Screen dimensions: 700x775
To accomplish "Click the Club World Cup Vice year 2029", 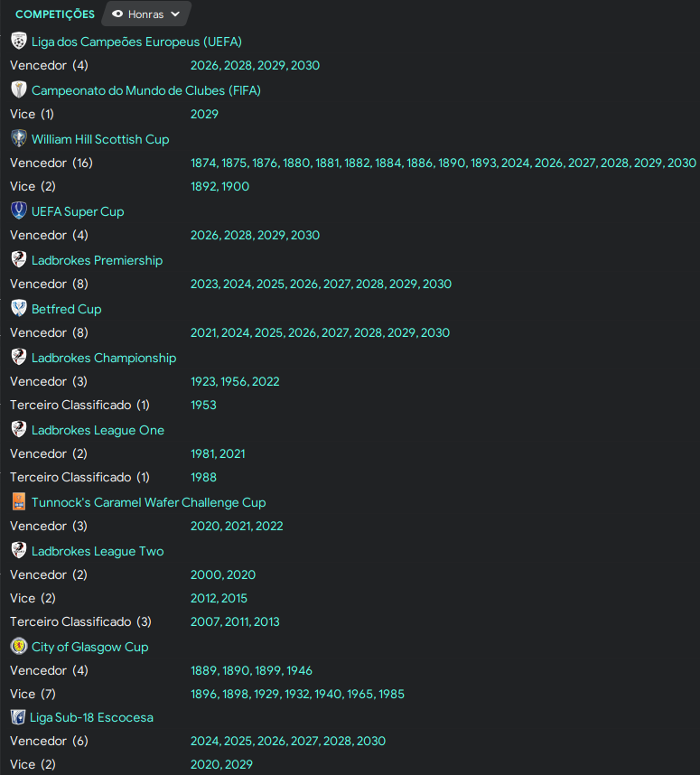I will coord(204,114).
